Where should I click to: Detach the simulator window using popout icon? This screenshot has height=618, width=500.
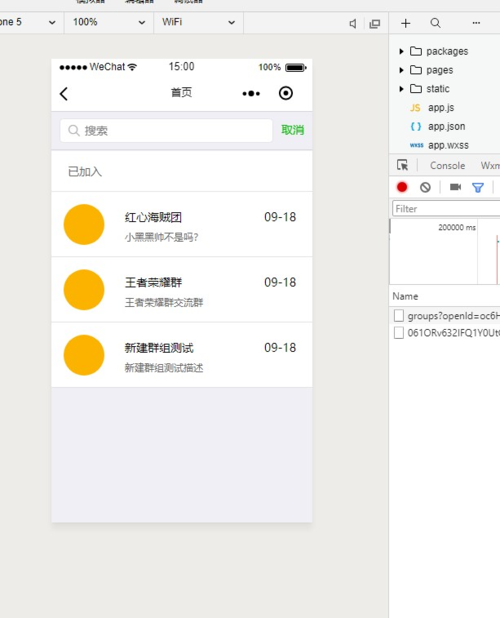[x=375, y=24]
